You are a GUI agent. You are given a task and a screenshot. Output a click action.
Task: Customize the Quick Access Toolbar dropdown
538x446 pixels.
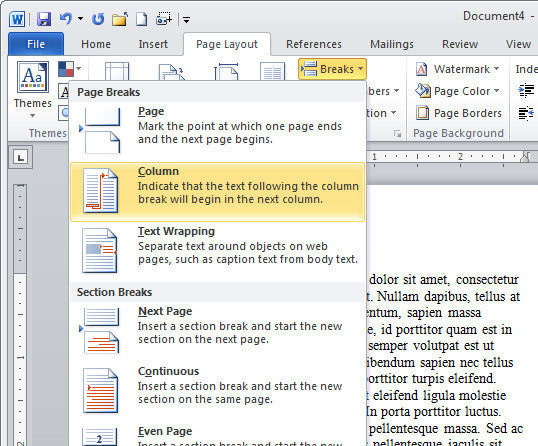point(187,20)
